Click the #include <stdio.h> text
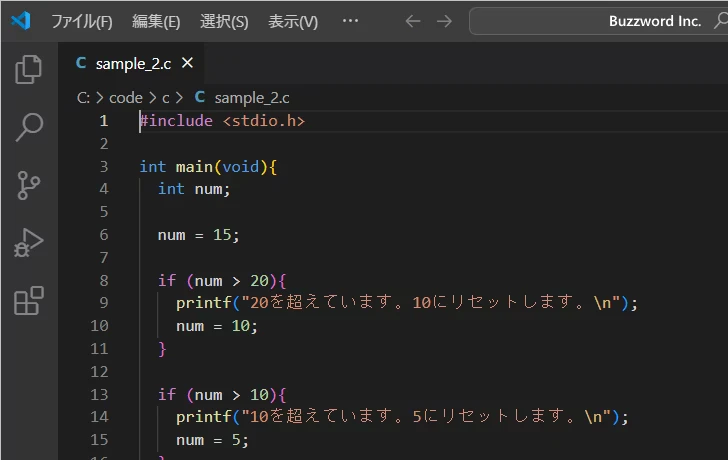The image size is (728, 460). click(222, 121)
